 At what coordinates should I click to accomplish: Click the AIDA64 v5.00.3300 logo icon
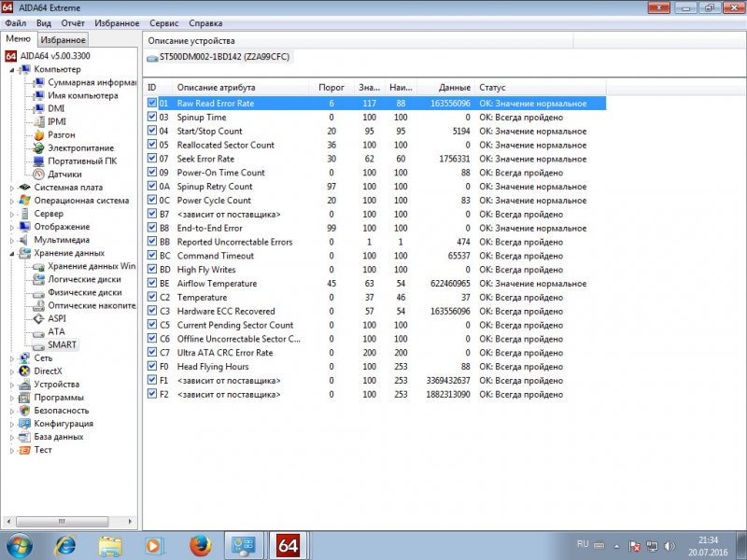[x=9, y=56]
